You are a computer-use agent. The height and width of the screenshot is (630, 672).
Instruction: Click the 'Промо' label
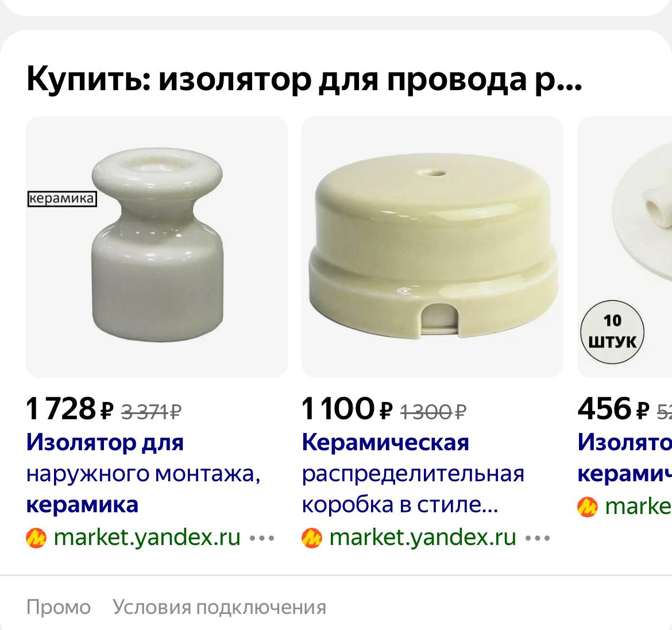click(59, 607)
